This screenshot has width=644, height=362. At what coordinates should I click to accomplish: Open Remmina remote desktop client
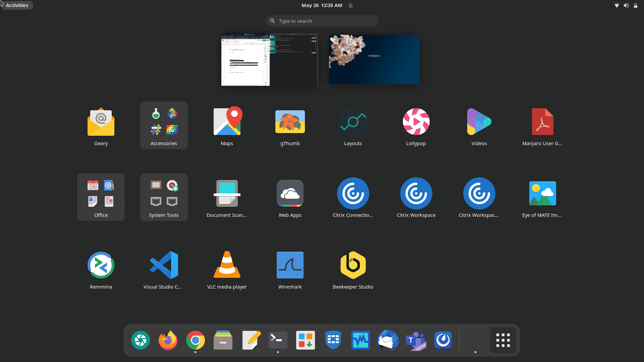pyautogui.click(x=101, y=265)
